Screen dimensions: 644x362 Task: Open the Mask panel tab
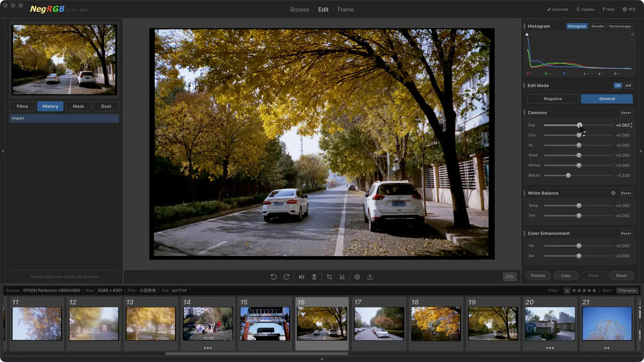[x=78, y=106]
